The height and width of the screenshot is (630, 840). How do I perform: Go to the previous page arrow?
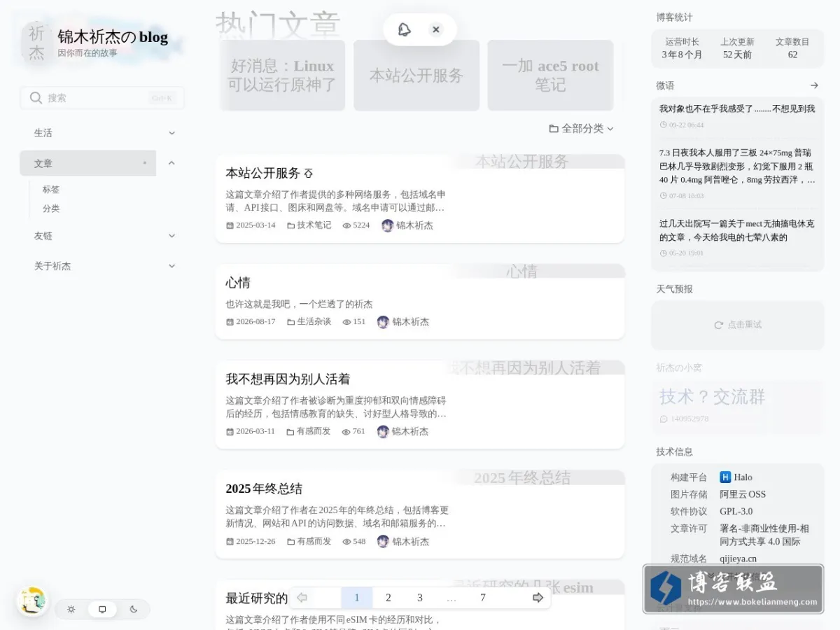pyautogui.click(x=302, y=598)
